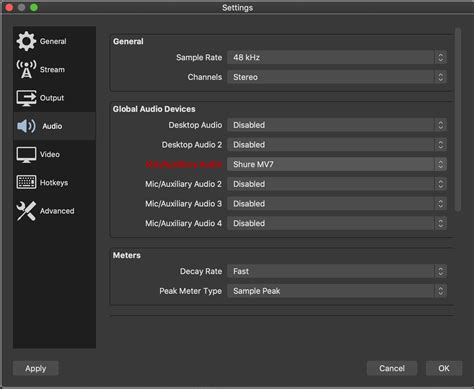The height and width of the screenshot is (389, 474).
Task: Open the Decay Rate Fast dropdown
Action: 337,271
